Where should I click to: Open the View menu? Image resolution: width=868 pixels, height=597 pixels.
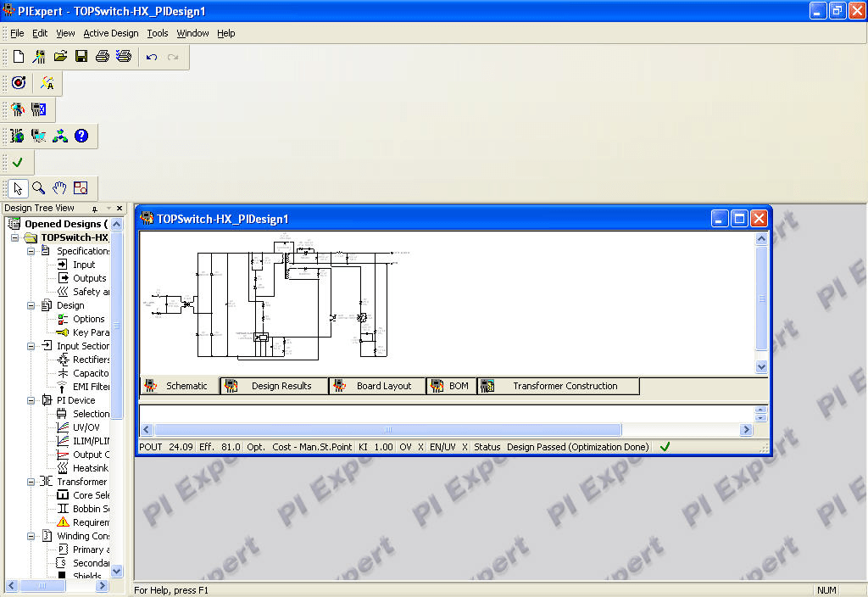pyautogui.click(x=65, y=33)
